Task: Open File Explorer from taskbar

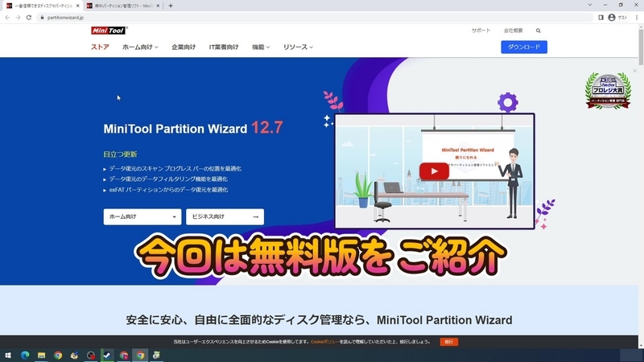Action: tap(42, 355)
